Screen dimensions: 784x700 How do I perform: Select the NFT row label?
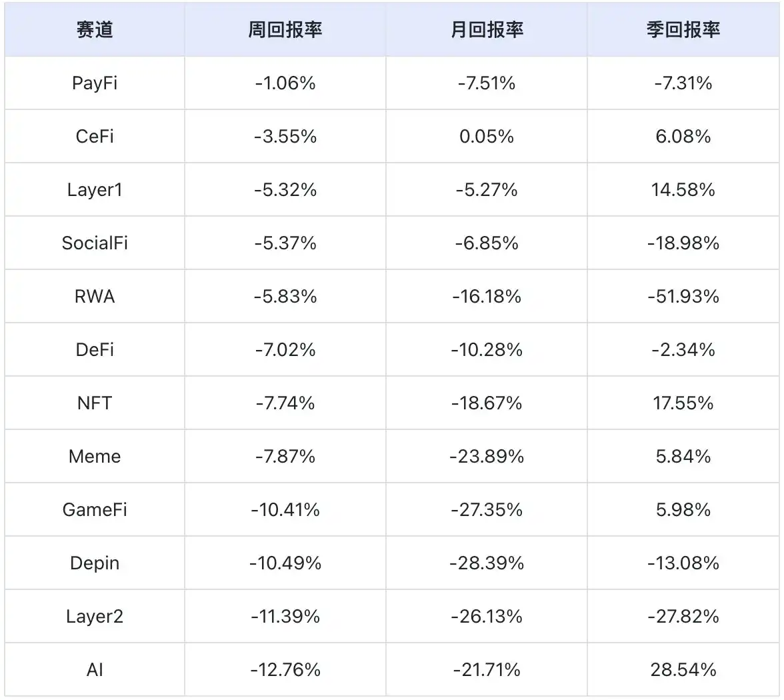[95, 403]
